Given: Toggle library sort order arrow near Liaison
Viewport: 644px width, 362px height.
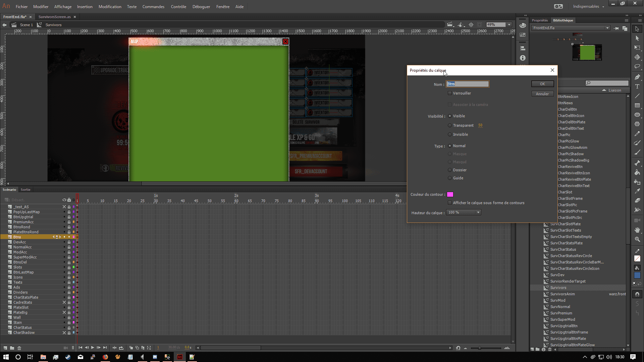Looking at the screenshot, I should click(x=604, y=90).
